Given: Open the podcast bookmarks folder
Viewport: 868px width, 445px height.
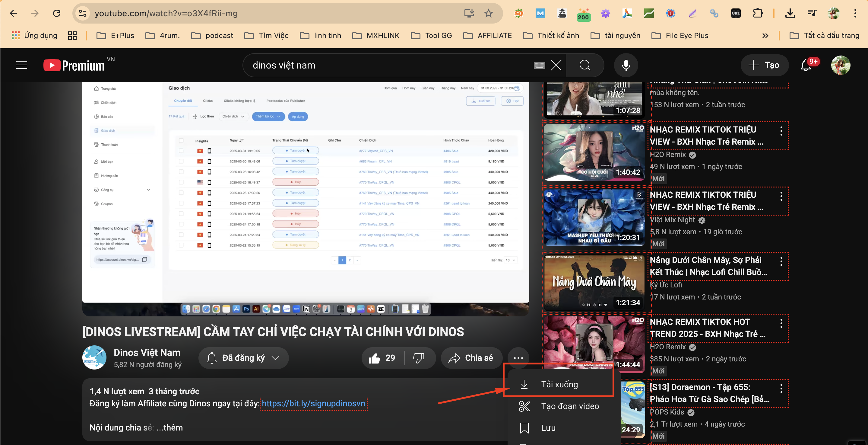Looking at the screenshot, I should 212,35.
